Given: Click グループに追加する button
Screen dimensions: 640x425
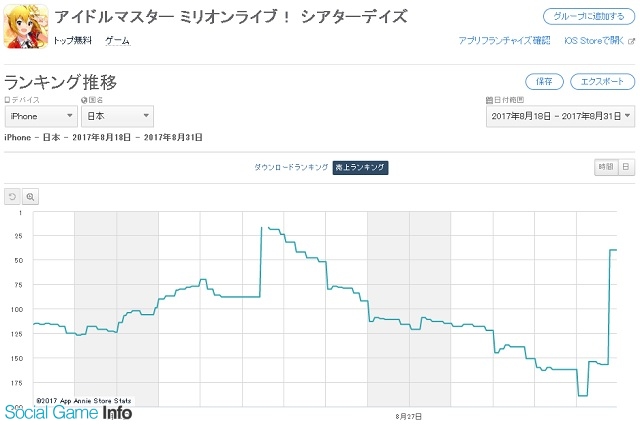Looking at the screenshot, I should tap(589, 16).
